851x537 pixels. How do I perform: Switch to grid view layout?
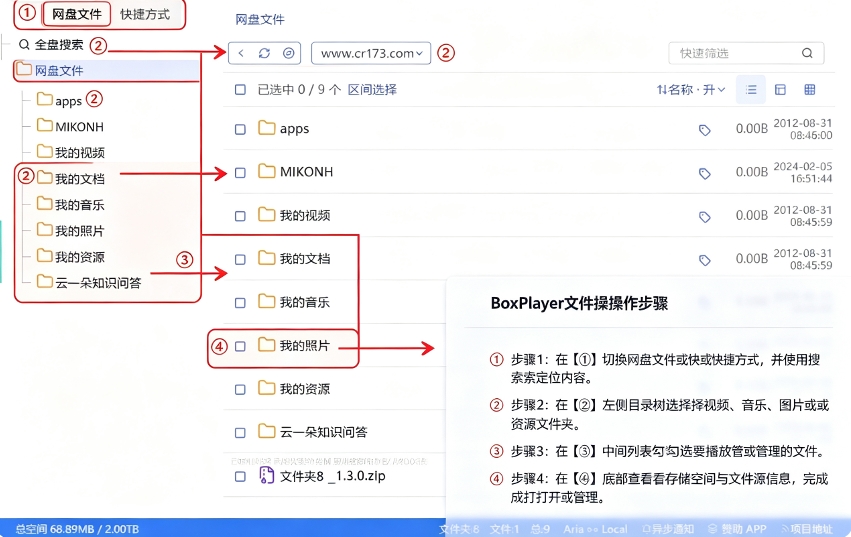tap(809, 90)
